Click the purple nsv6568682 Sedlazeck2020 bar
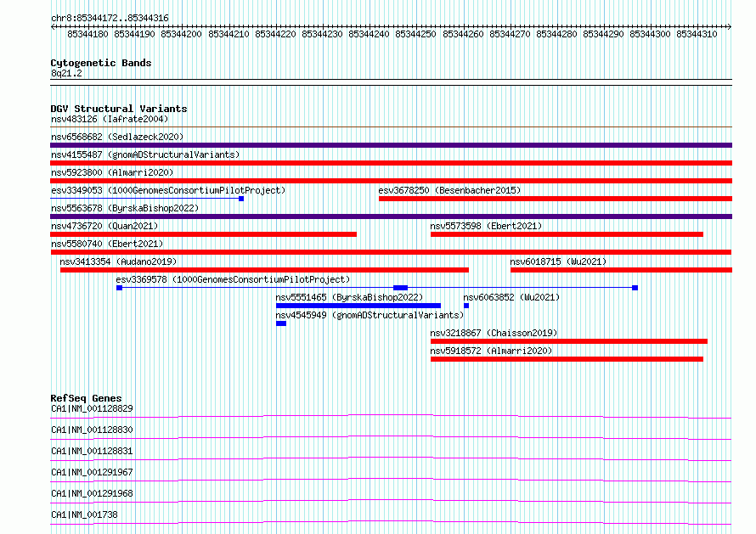 click(x=391, y=145)
